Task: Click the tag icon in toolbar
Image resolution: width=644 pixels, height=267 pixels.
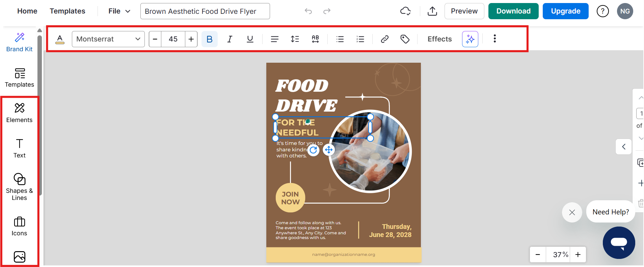Action: (x=405, y=39)
